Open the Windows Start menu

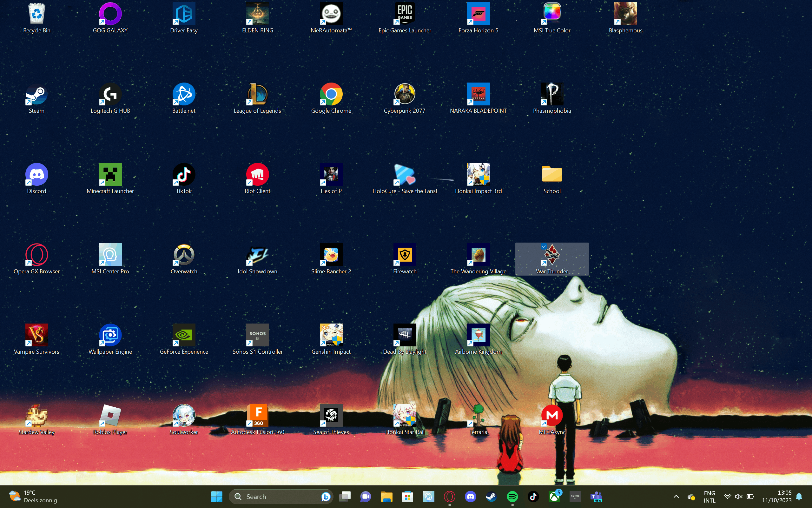click(216, 497)
